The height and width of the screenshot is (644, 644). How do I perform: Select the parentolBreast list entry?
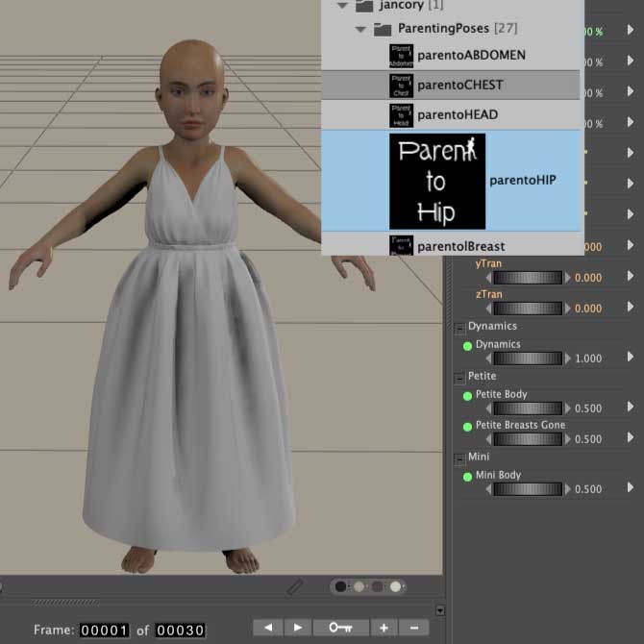[460, 247]
